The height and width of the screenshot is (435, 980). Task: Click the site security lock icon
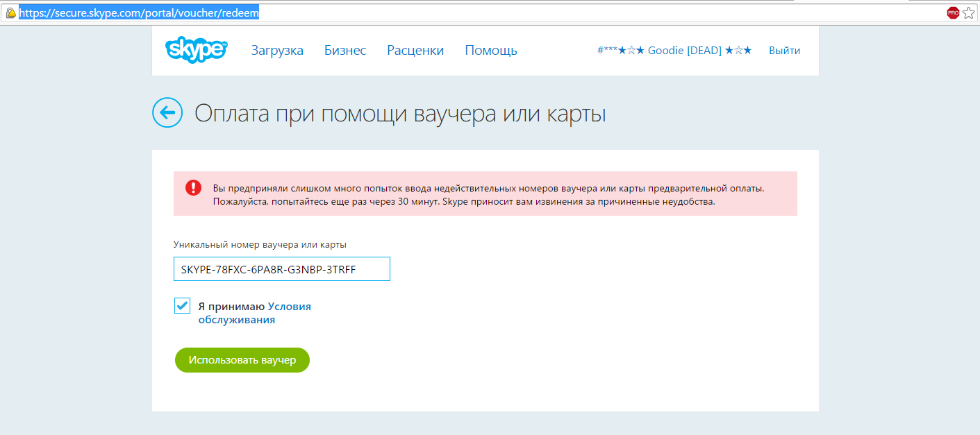point(11,12)
